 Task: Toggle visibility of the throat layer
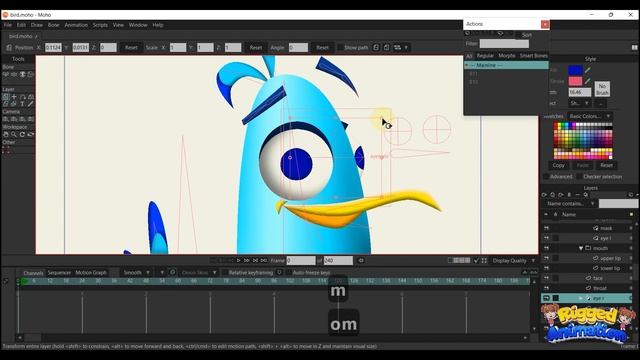tap(546, 288)
